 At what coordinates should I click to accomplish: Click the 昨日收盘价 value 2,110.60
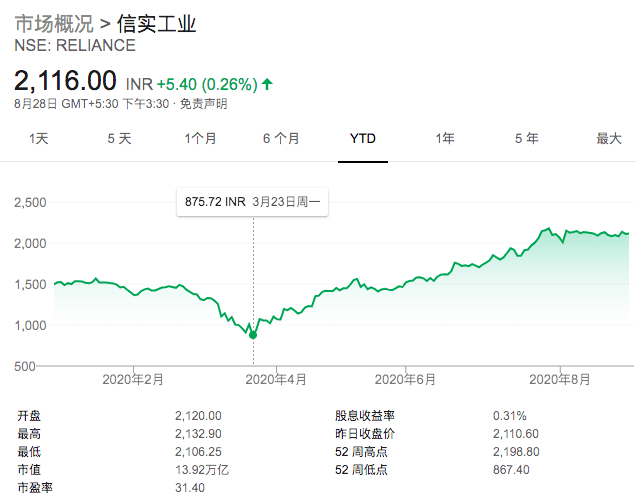coord(516,434)
